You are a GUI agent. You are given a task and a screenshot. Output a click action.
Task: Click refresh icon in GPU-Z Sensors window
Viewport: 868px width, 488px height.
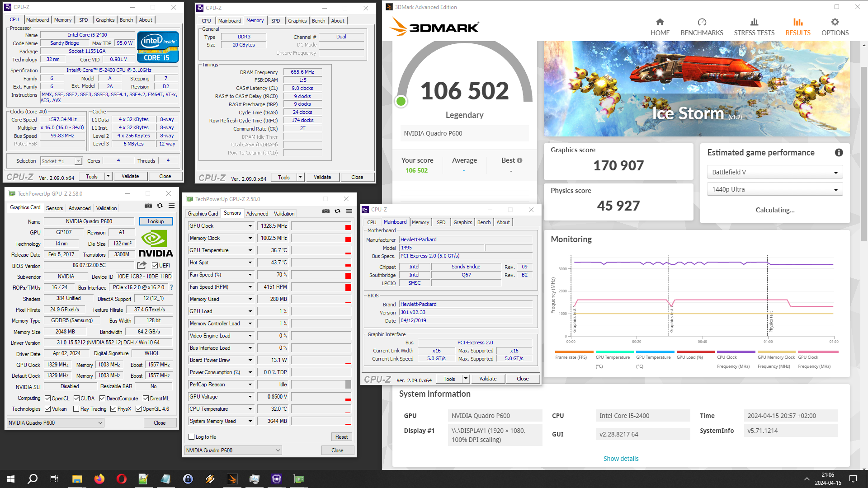tap(337, 211)
